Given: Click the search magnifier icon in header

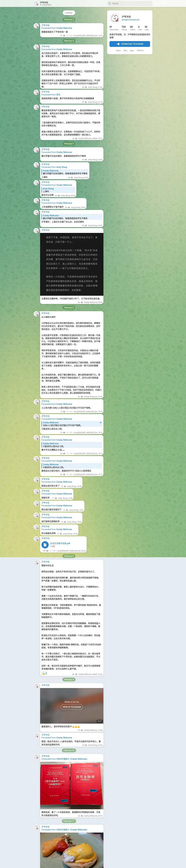Looking at the screenshot, I should pyautogui.click(x=110, y=3).
